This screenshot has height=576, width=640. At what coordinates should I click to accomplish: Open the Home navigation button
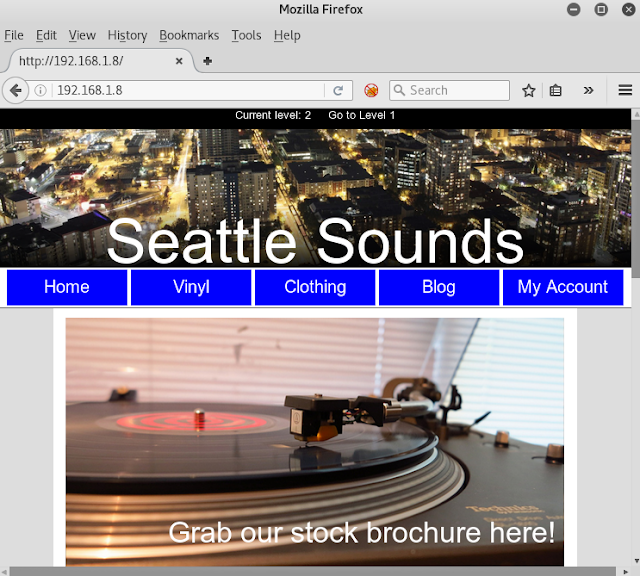(67, 287)
